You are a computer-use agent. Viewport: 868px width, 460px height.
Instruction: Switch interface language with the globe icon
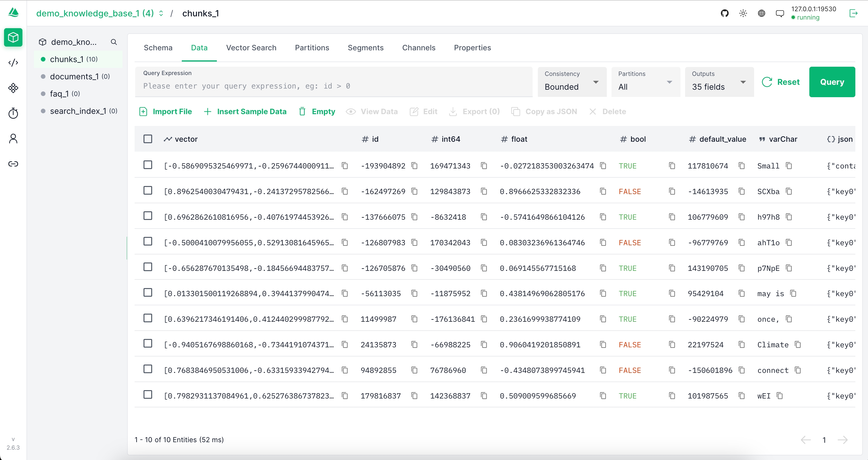tap(762, 13)
